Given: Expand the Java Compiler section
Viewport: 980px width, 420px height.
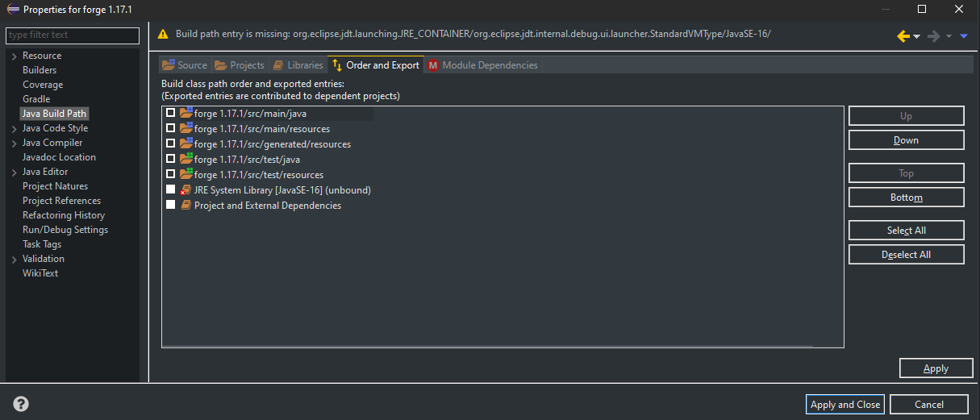Looking at the screenshot, I should pyautogui.click(x=15, y=143).
